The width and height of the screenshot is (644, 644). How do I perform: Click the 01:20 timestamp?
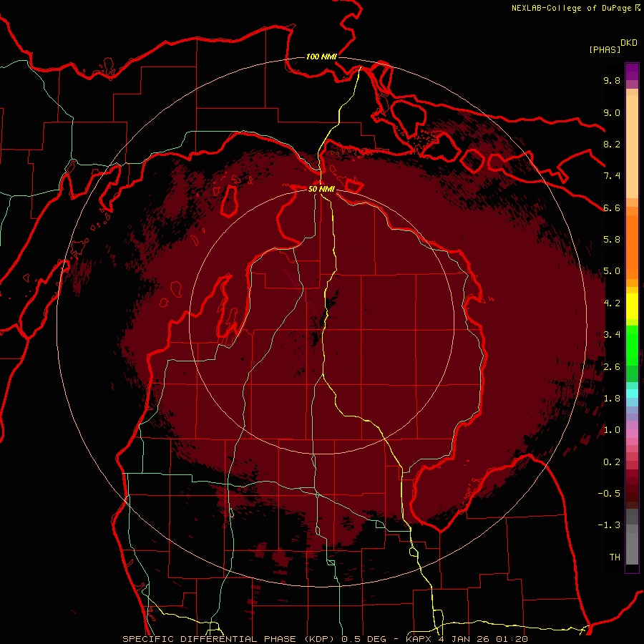click(513, 639)
